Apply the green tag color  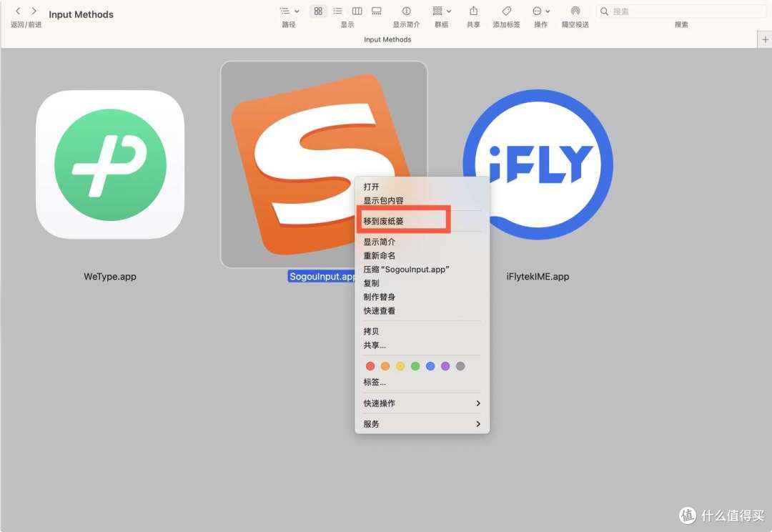click(415, 366)
